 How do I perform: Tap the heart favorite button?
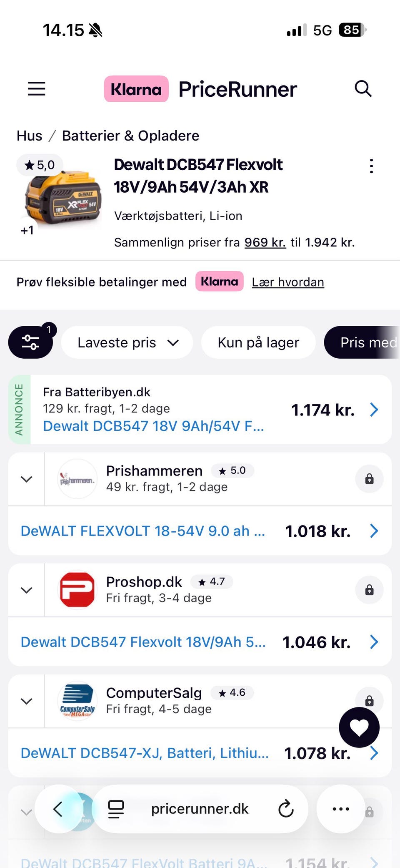coord(359,727)
